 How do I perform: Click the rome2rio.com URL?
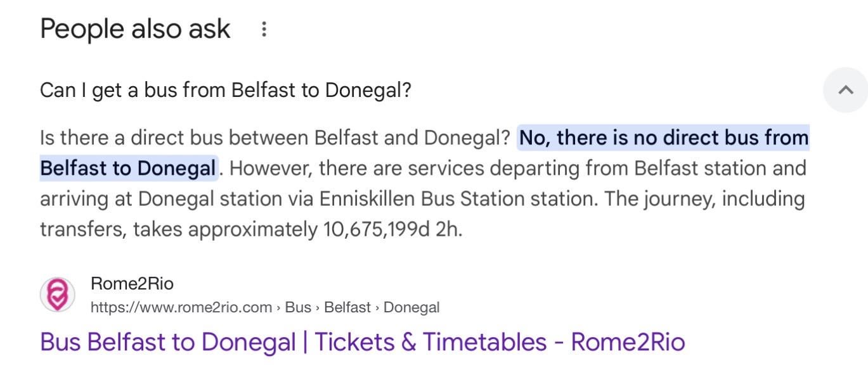tap(181, 307)
